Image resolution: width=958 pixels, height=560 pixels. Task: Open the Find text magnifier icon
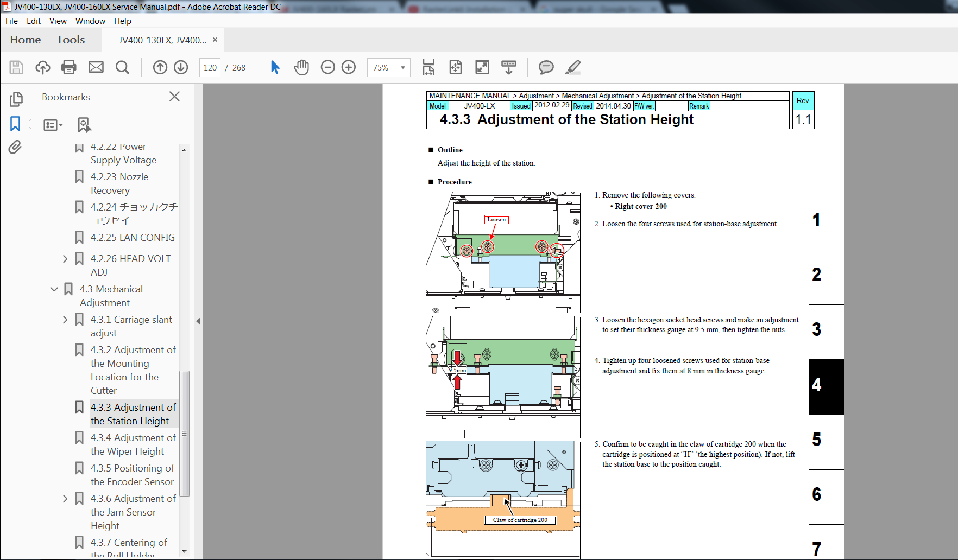pos(123,67)
